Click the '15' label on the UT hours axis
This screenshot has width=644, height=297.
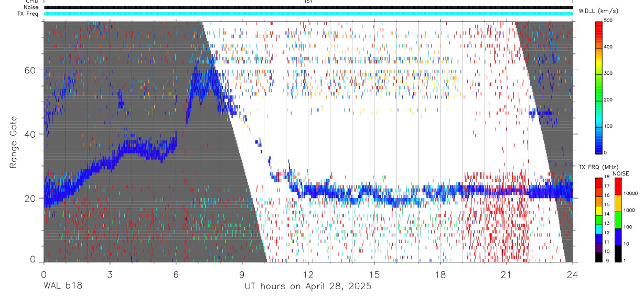[374, 274]
